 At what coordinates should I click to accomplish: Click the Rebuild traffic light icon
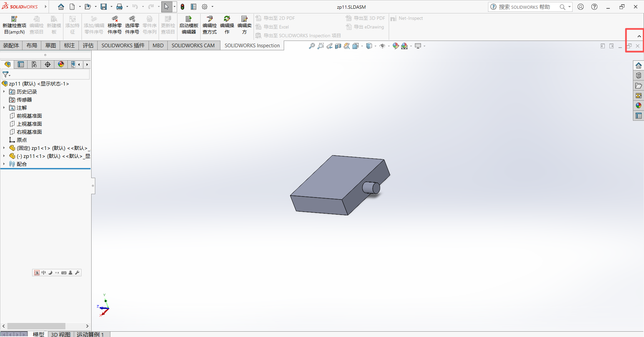(x=182, y=7)
